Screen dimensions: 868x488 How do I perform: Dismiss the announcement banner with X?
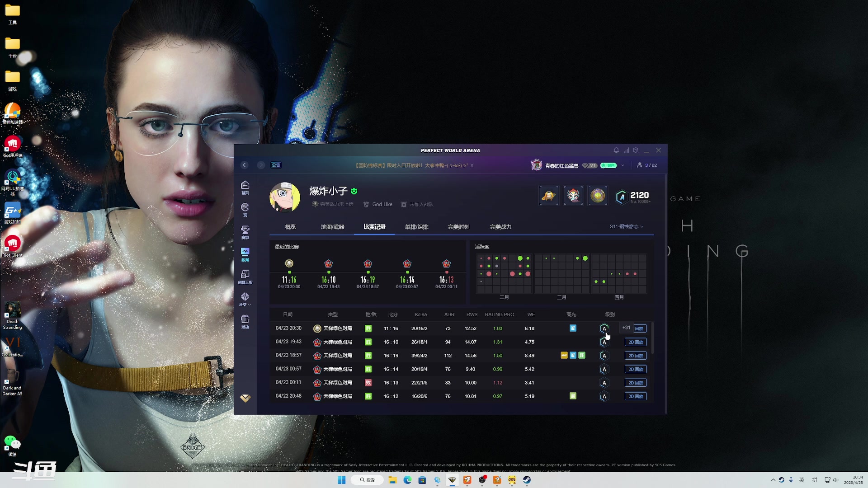[x=472, y=165]
